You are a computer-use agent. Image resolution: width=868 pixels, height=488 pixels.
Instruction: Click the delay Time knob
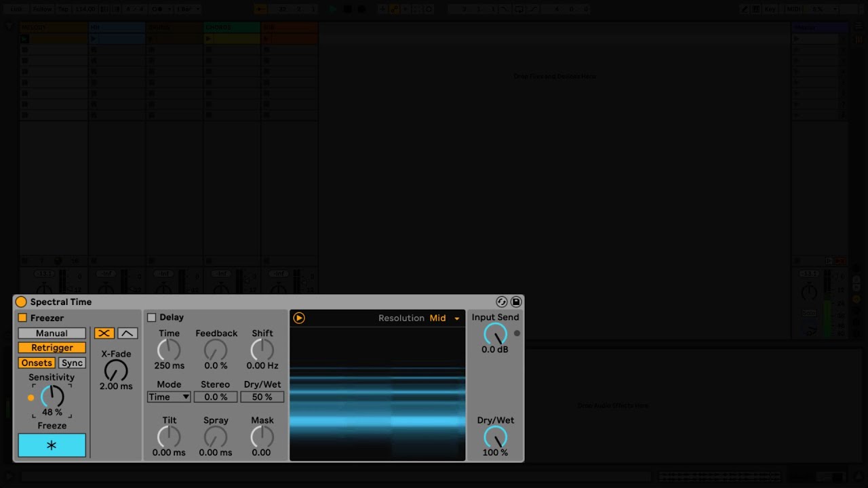[169, 350]
